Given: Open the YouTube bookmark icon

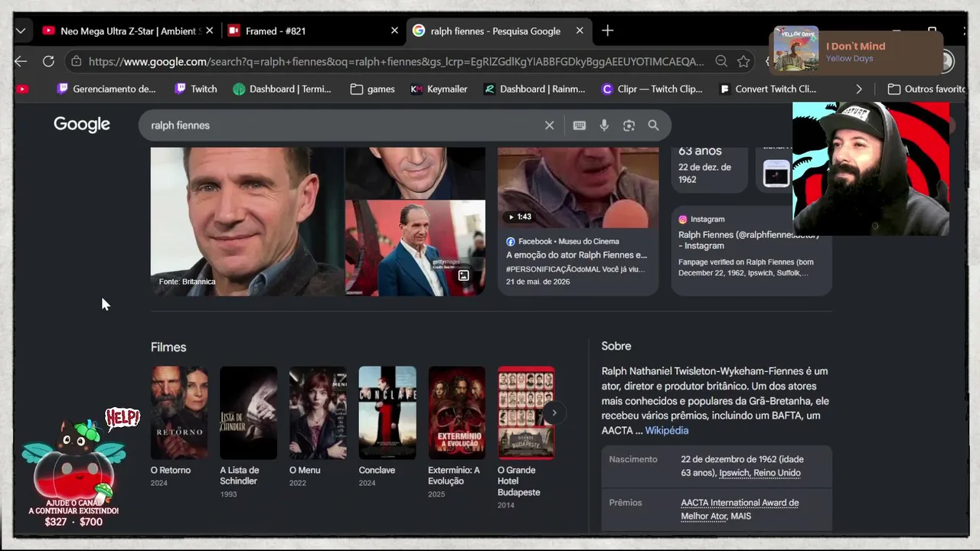Looking at the screenshot, I should click(22, 89).
